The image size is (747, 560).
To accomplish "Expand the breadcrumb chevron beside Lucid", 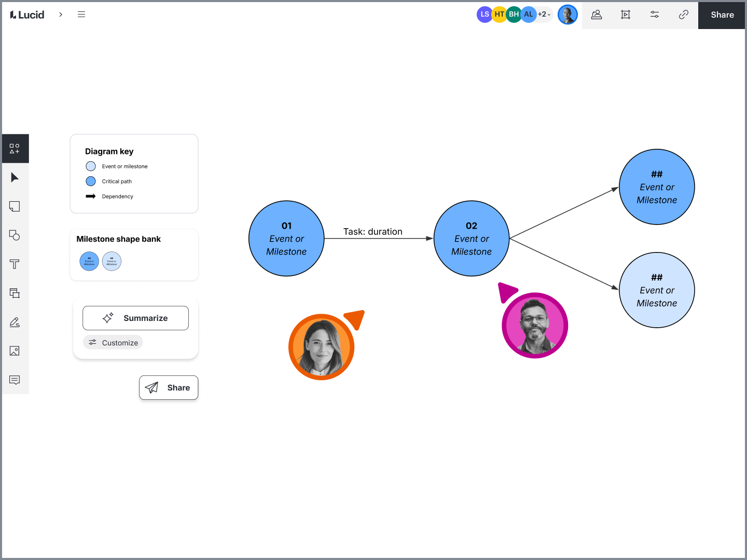I will [61, 15].
